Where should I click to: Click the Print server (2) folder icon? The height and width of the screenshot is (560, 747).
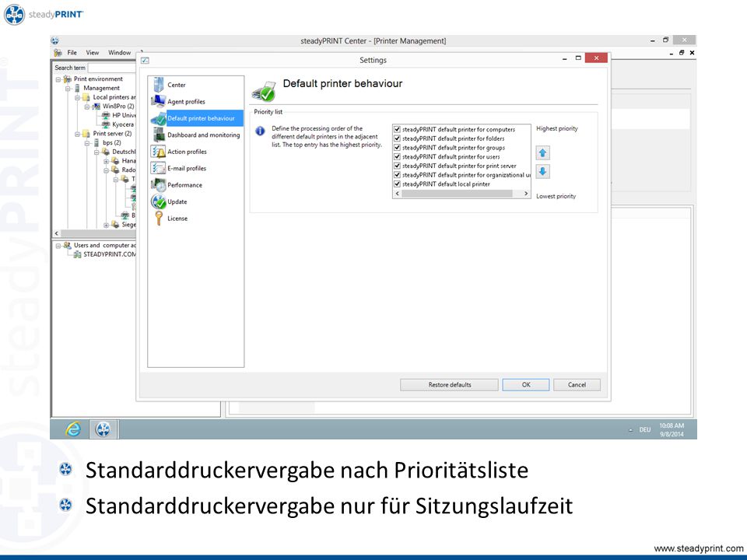(x=86, y=133)
